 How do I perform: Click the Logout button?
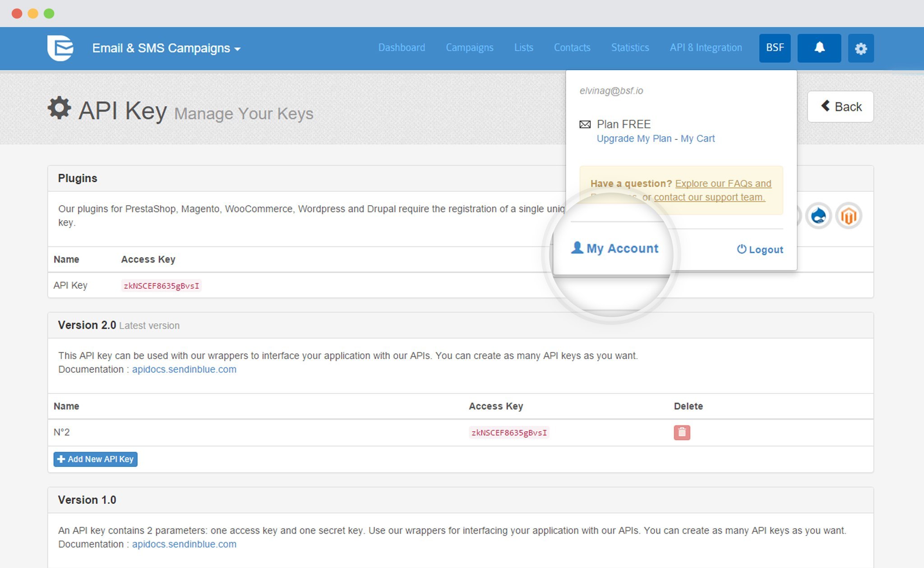pos(760,249)
